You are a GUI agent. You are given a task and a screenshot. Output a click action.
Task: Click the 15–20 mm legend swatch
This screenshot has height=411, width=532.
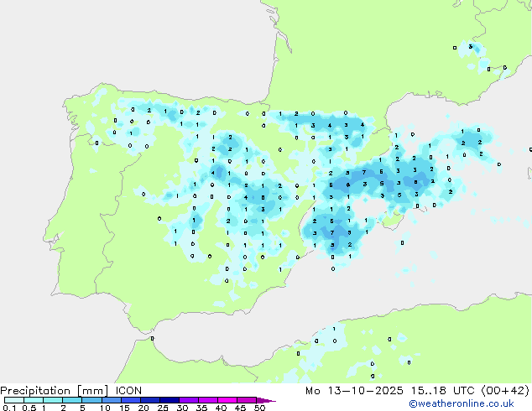(x=130, y=400)
